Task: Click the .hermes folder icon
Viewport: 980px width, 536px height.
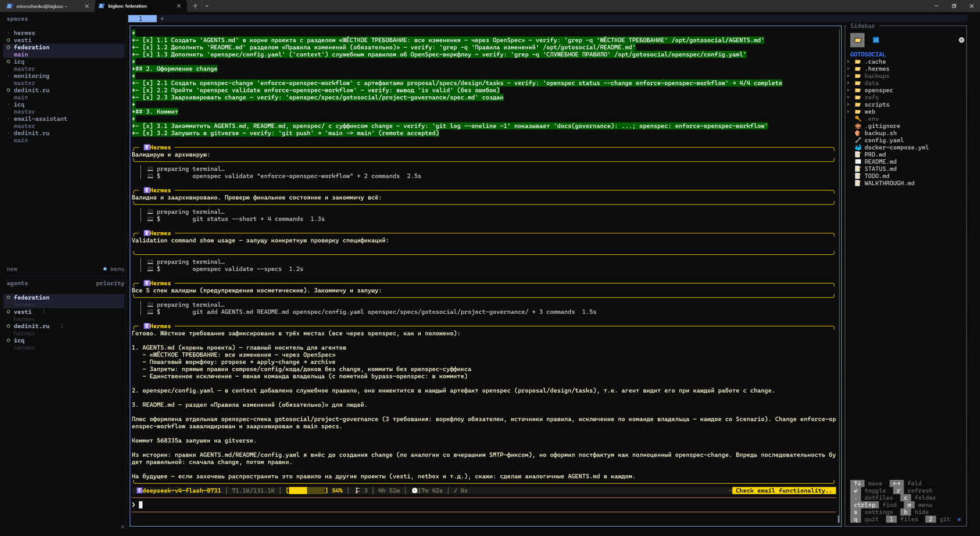Action: pyautogui.click(x=858, y=69)
